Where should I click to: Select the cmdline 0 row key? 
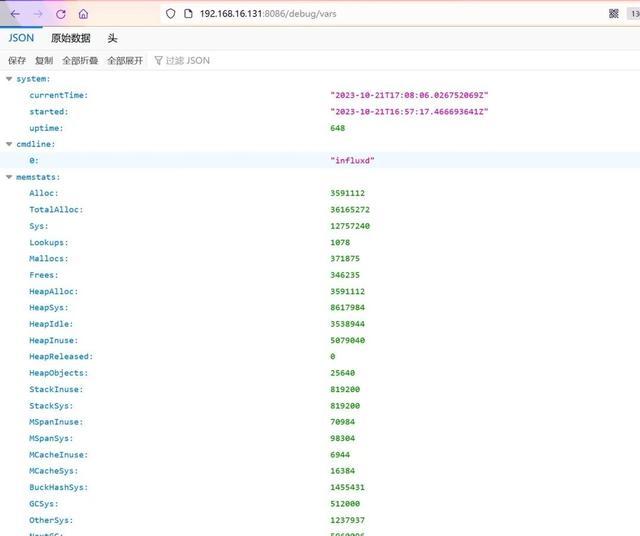(x=34, y=160)
